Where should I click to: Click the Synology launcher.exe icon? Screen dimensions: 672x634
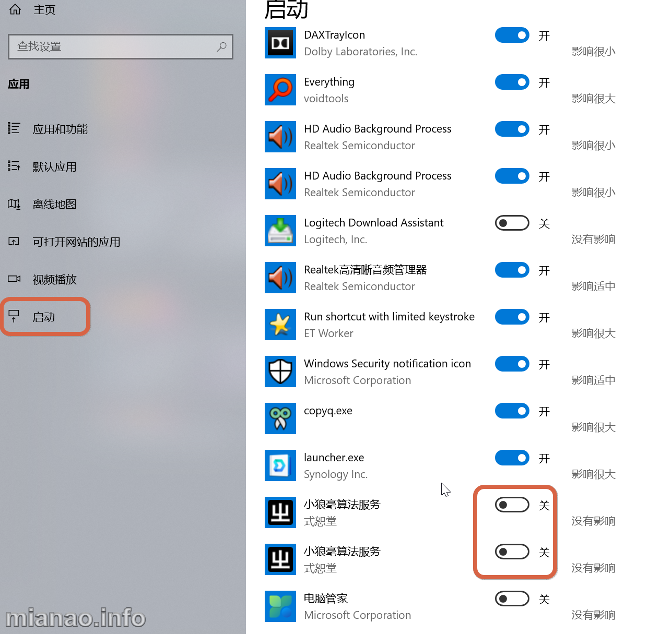[x=280, y=465]
